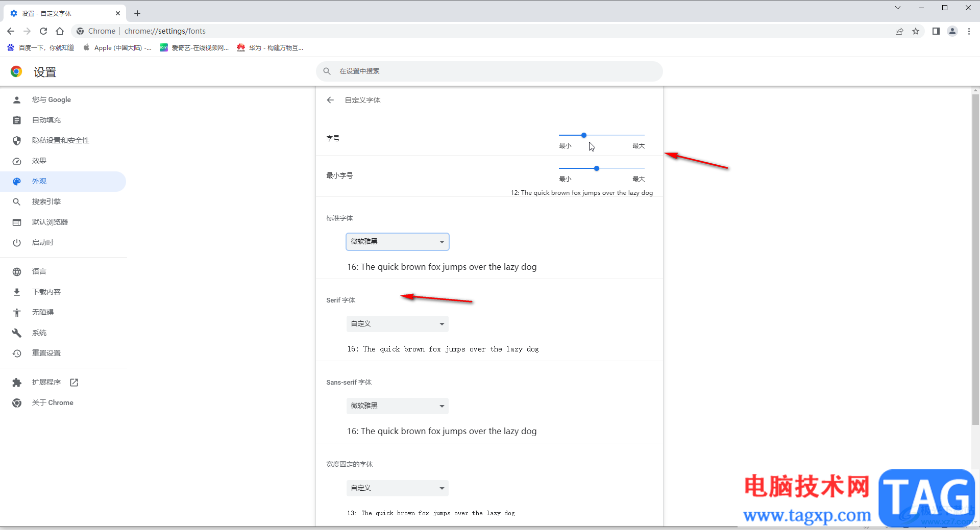Go forward in browser history
980x530 pixels.
(27, 31)
